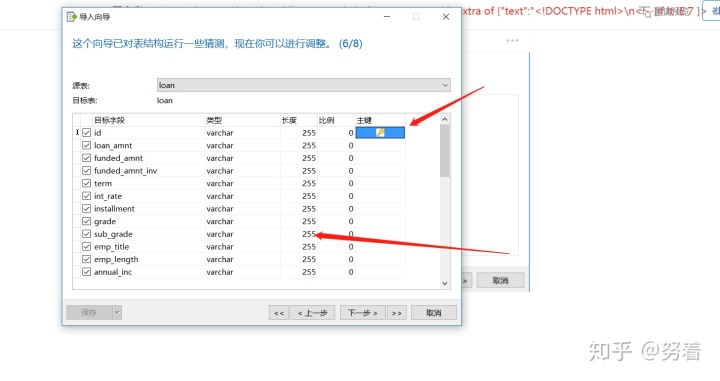Image resolution: width=720 pixels, height=381 pixels.
Task: Uncheck the term field checkbox
Action: click(86, 183)
